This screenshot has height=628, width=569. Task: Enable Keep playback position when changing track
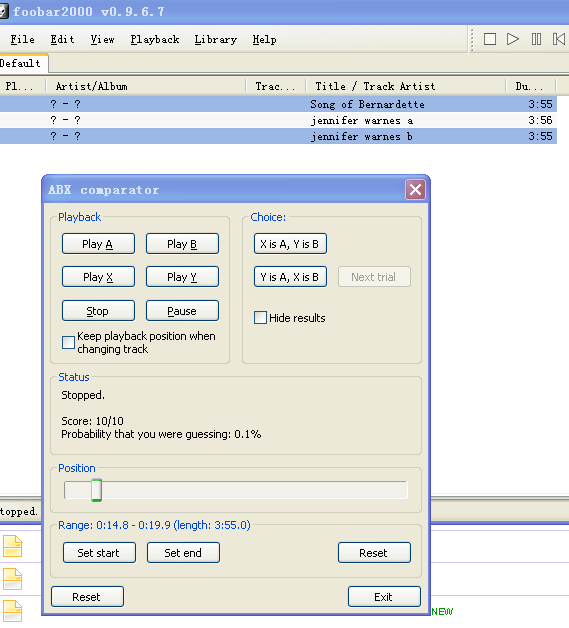click(x=68, y=342)
